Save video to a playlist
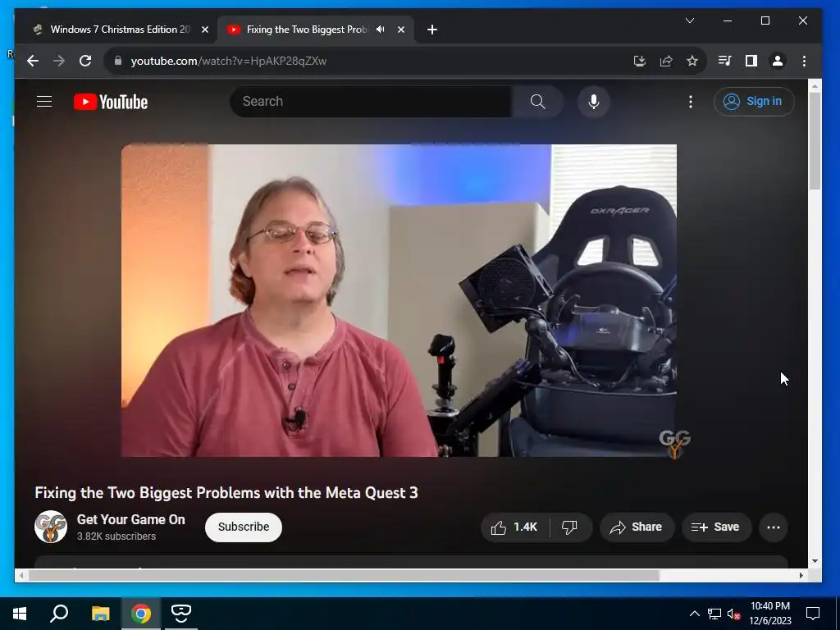Screen dimensions: 840x630 coord(715,527)
